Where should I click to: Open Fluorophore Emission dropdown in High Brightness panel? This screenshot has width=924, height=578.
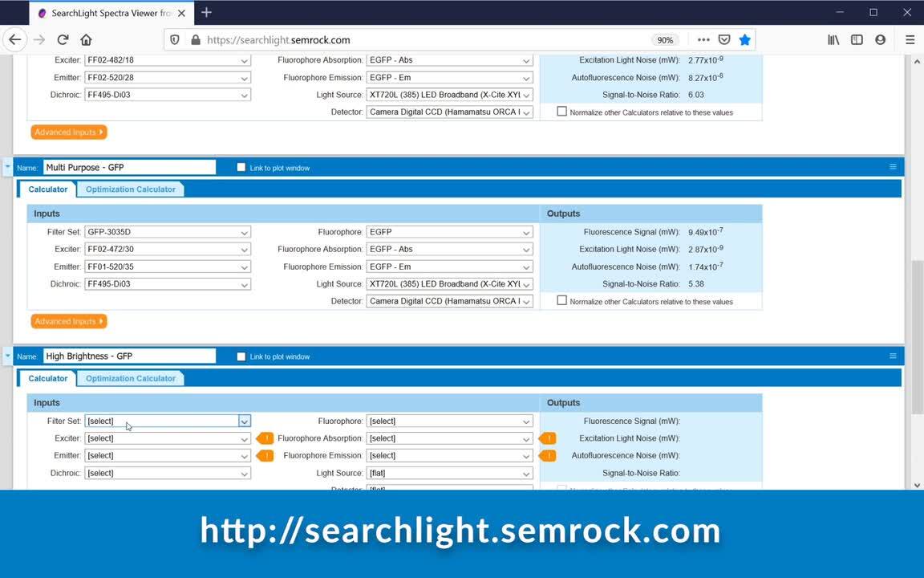click(x=450, y=455)
